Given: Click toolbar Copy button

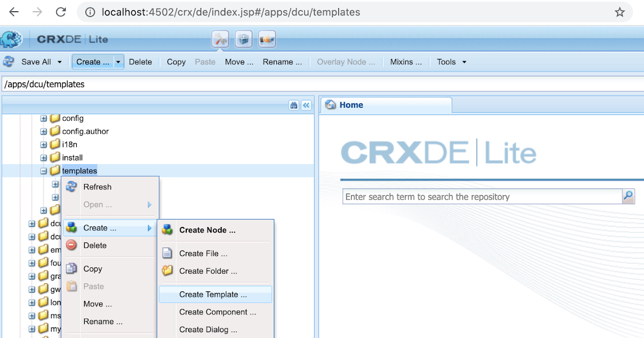Looking at the screenshot, I should tap(176, 62).
